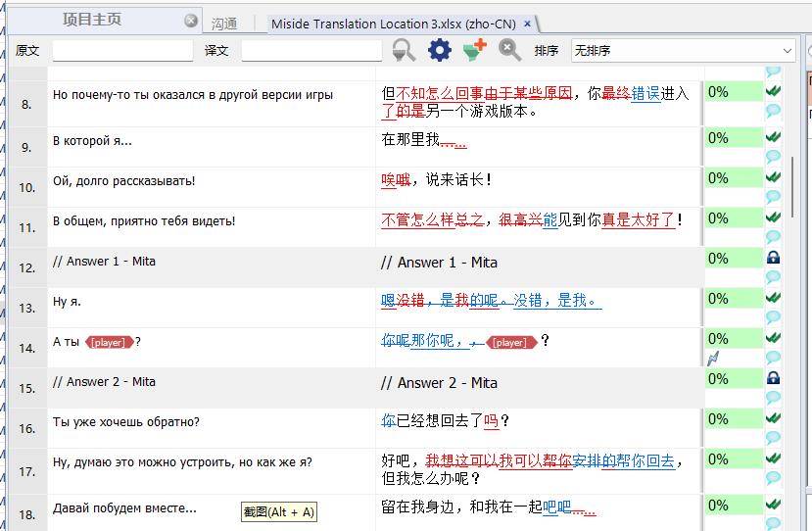This screenshot has width=812, height=531.
Task: Open comment bubble for segment 9
Action: 773,156
